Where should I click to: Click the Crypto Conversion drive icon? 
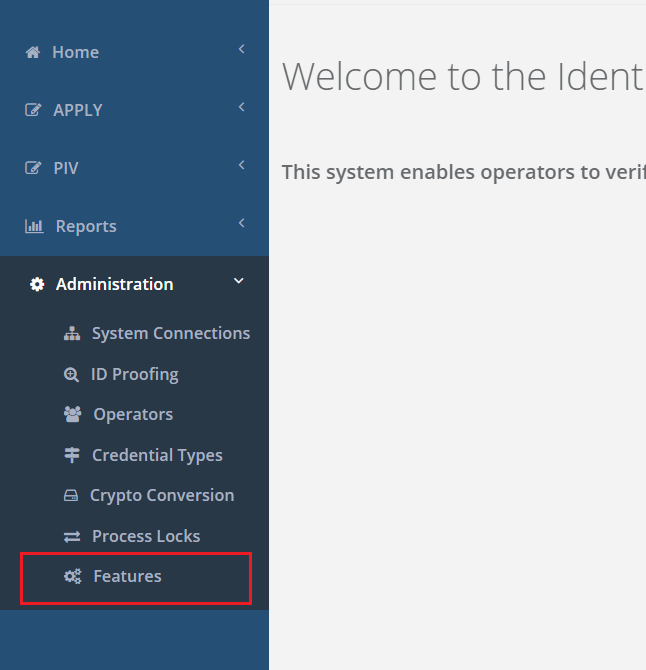pos(71,496)
